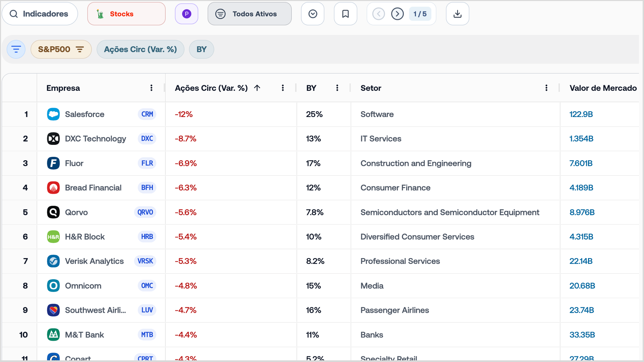The height and width of the screenshot is (362, 644).
Task: Click the BY filter chip
Action: pos(202,49)
